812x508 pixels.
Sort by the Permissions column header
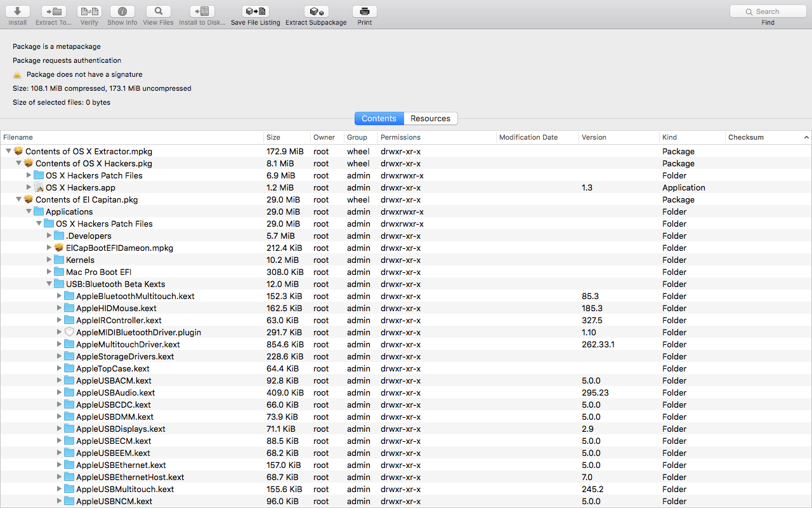click(437, 137)
